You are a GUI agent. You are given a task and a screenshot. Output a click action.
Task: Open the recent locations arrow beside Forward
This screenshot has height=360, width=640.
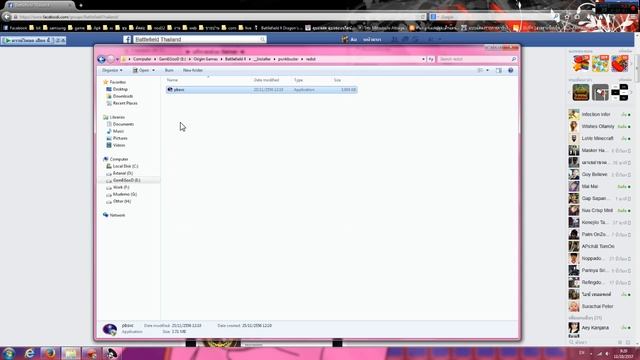pyautogui.click(x=118, y=59)
